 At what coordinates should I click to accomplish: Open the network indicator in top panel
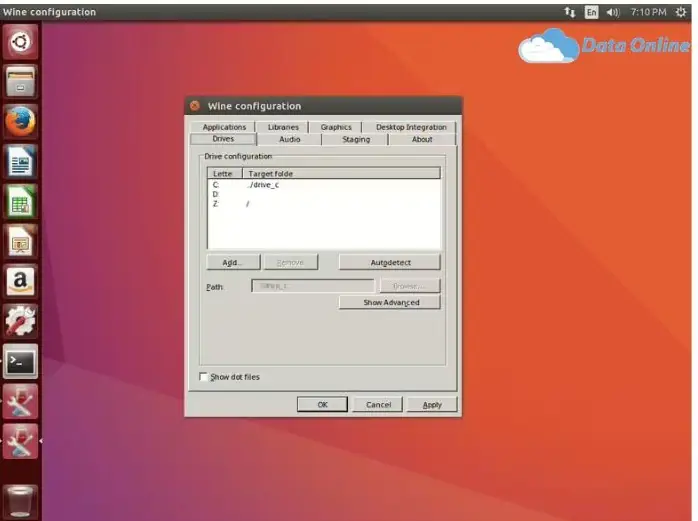[569, 12]
